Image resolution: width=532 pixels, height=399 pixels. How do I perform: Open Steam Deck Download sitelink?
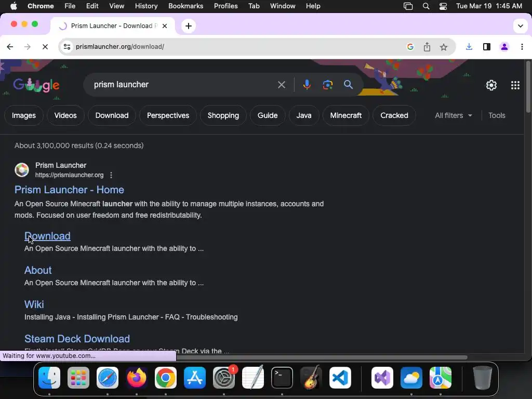pyautogui.click(x=77, y=339)
